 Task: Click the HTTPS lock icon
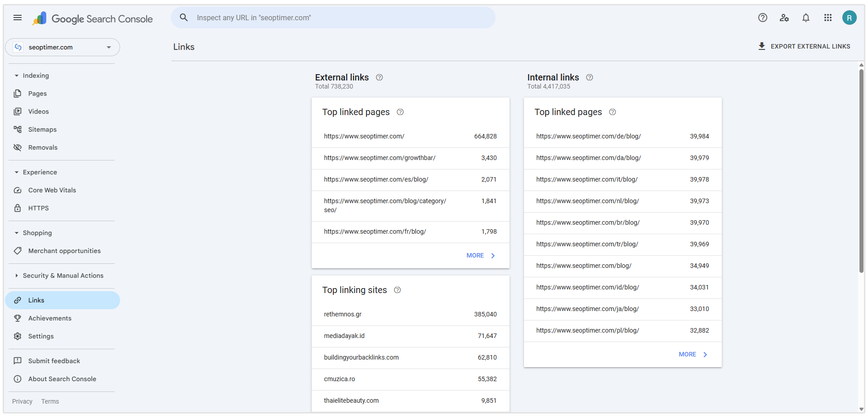coord(18,208)
